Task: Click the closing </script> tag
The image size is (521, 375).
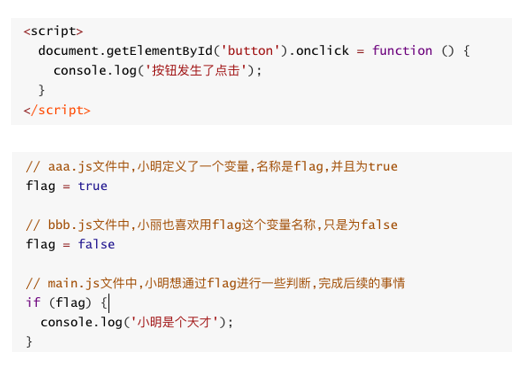Action: (57, 110)
